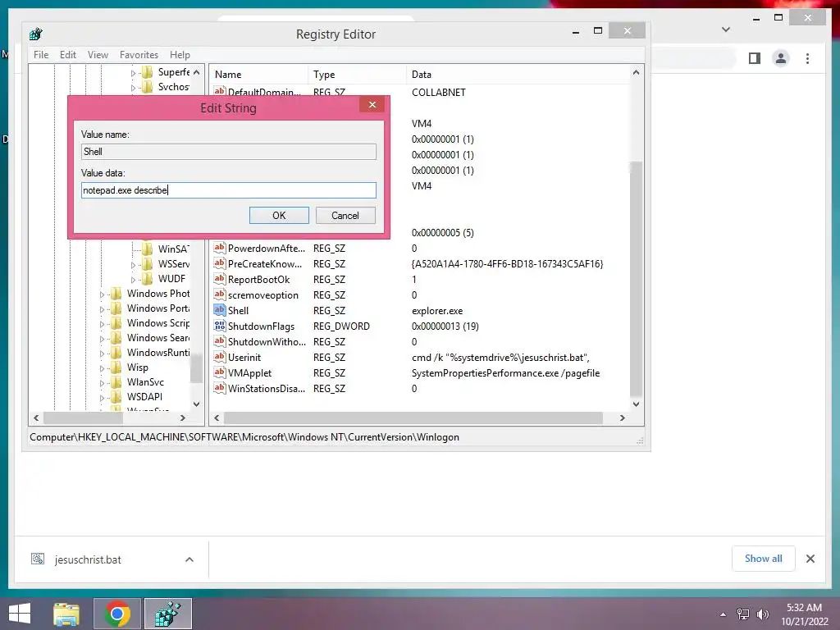Open the Favorites menu
Viewport: 840px width, 630px height.
coord(139,55)
